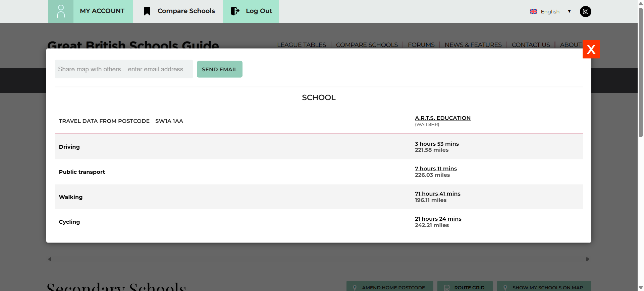Click the Log Out door icon
Viewport: 644px width, 291px height.
coord(235,11)
